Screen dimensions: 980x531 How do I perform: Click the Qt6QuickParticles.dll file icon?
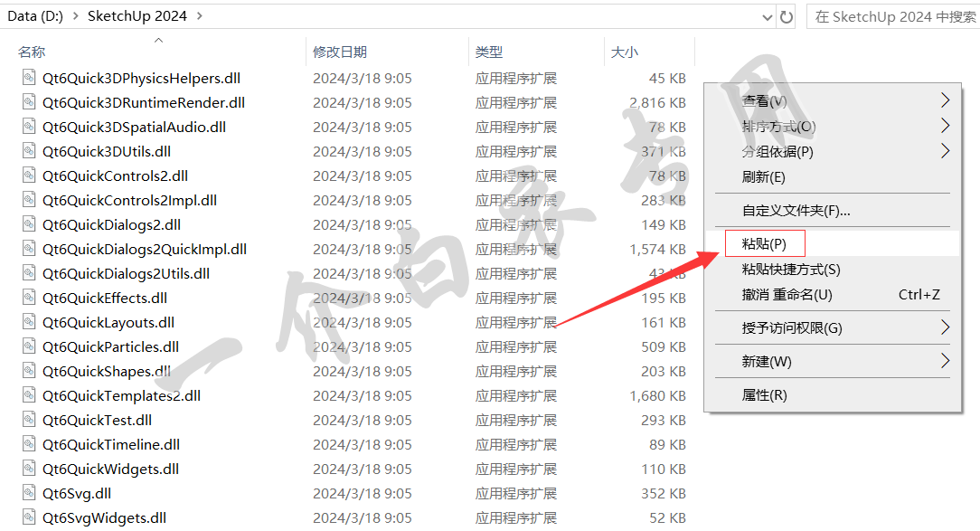[29, 346]
